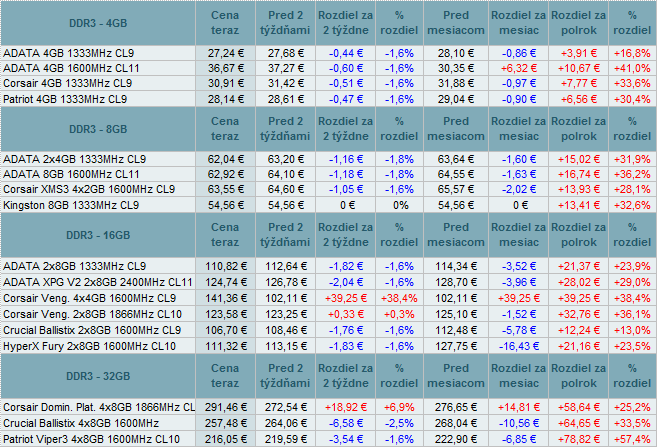657x447 pixels.
Task: Click the two-week difference +0,33 € cell
Action: tap(346, 314)
